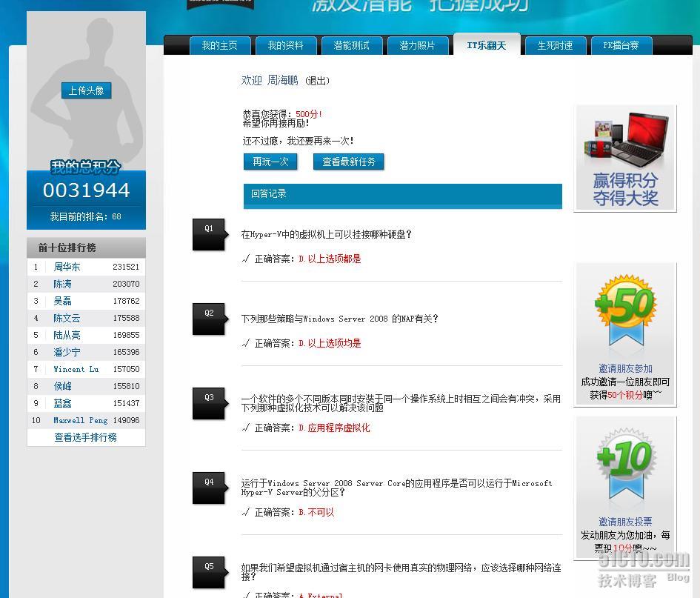700x598 pixels.
Task: Open leaderboard player 周华东
Action: 67,267
